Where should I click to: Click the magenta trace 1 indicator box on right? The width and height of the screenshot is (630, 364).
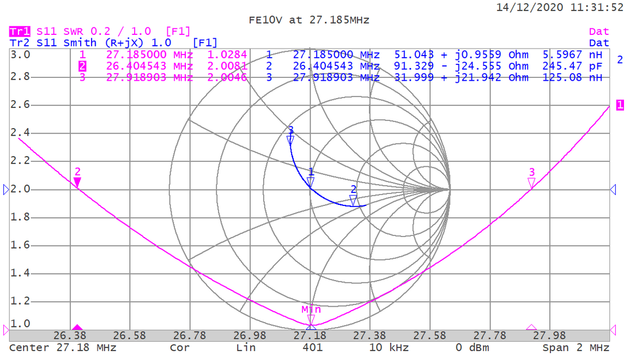(x=620, y=105)
